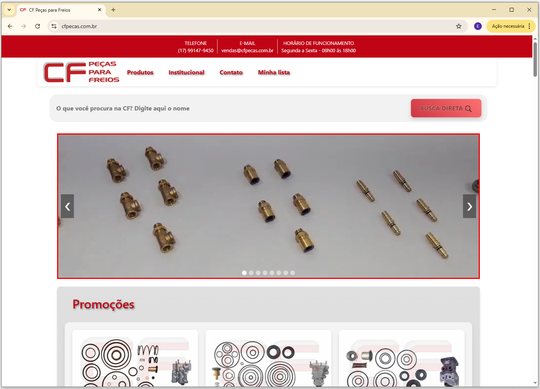
Task: Show previous slide with left arrow
Action: point(68,206)
